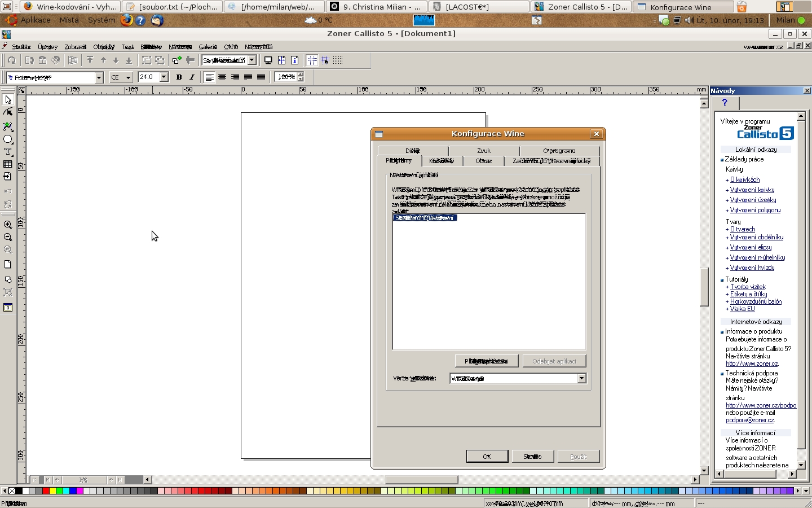Toggle snap to guidelines icon
Image resolution: width=812 pixels, height=508 pixels.
point(312,60)
